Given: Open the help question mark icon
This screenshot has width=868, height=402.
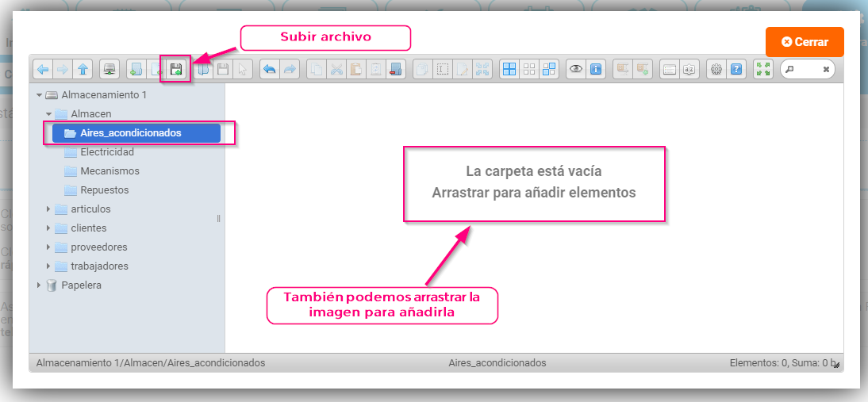Looking at the screenshot, I should (x=735, y=69).
